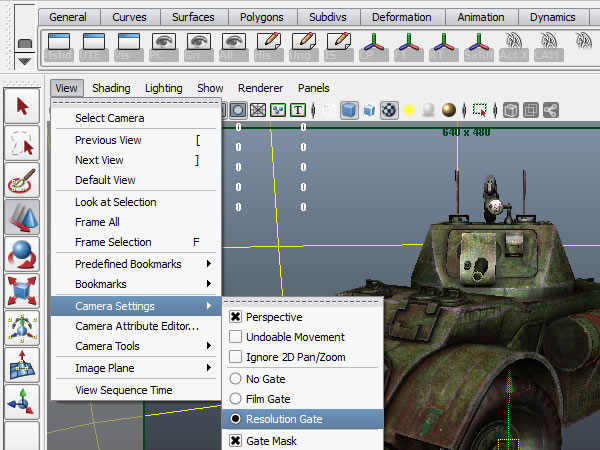Check the Undoable Movement option
Screen dimensions: 600x450
(x=235, y=337)
